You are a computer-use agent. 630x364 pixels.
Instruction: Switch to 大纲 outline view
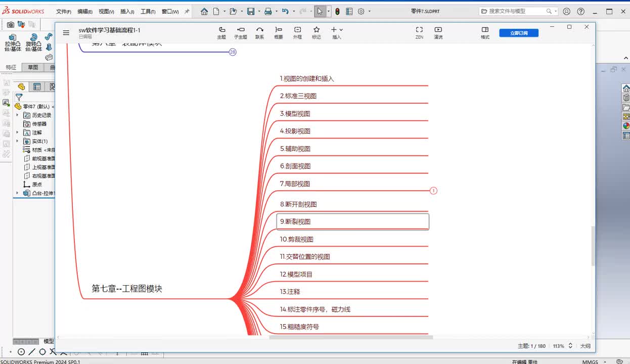[585, 346]
